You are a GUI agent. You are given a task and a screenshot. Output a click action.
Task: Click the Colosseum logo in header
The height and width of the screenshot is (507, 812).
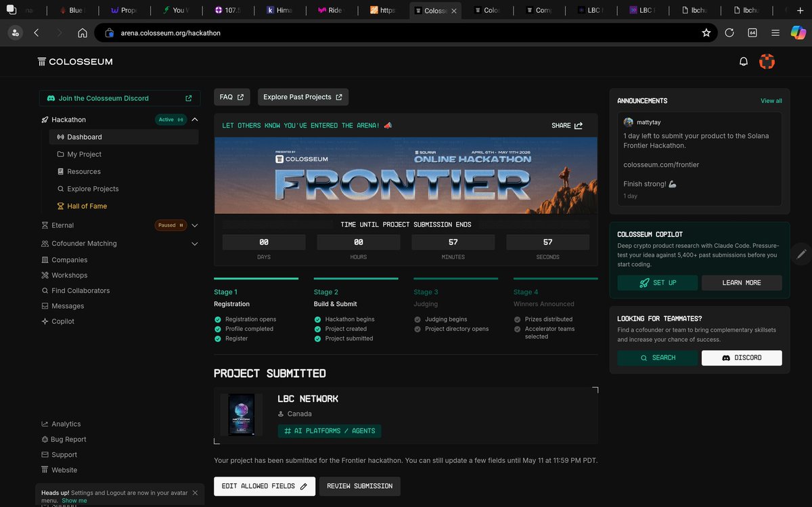[75, 62]
